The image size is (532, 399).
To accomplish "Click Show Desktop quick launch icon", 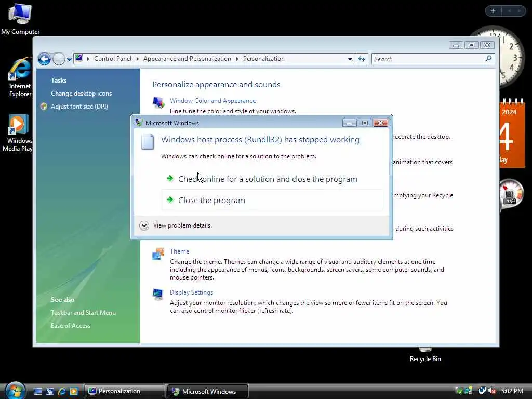I will (37, 391).
